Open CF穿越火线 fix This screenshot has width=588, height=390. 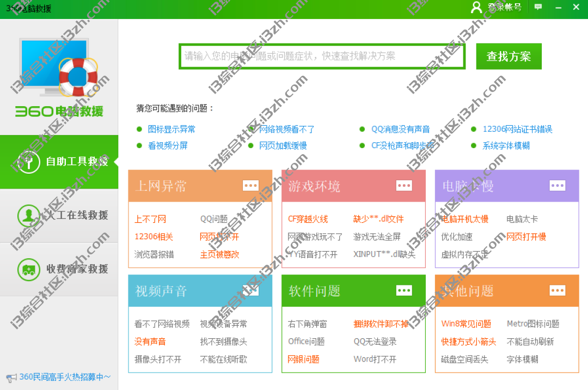(308, 219)
